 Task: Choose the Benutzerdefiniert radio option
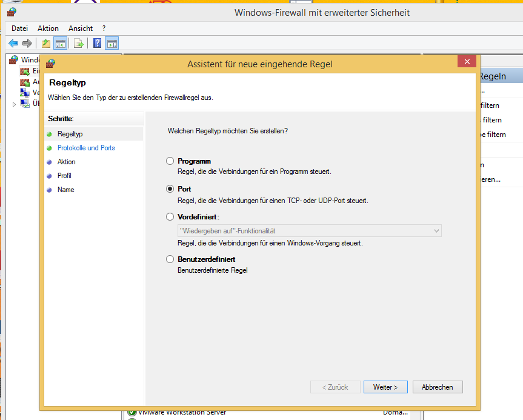point(170,259)
